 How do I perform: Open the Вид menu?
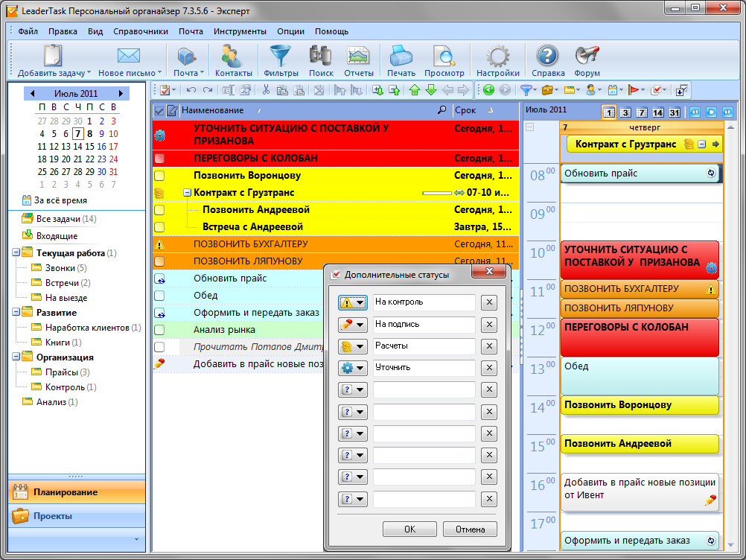tap(95, 31)
